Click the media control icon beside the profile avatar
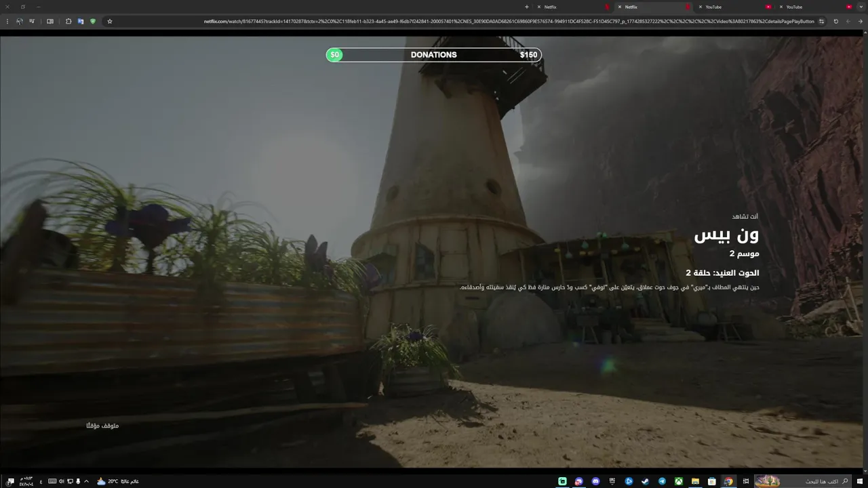The height and width of the screenshot is (488, 868). (32, 21)
